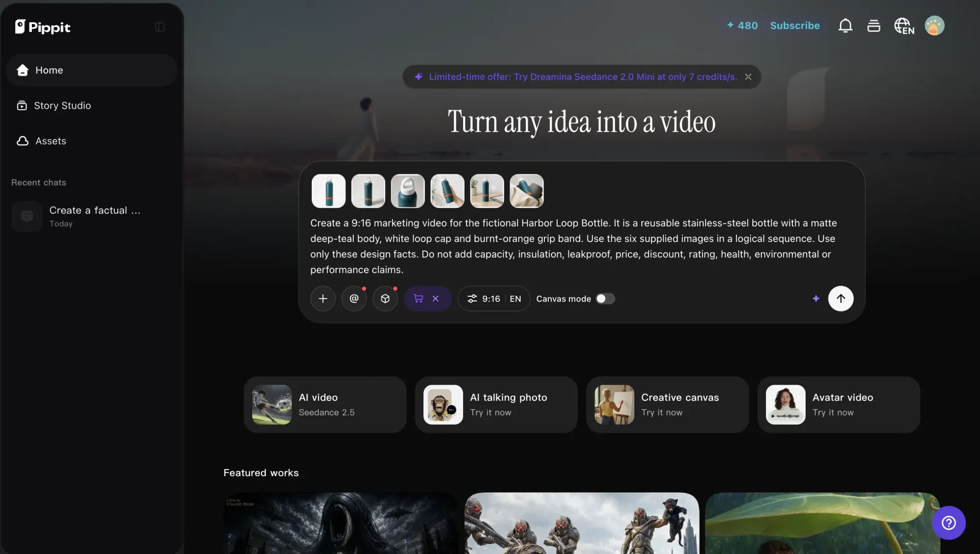Open the robots featured work
Viewport: 980px width, 554px height.
tap(582, 523)
